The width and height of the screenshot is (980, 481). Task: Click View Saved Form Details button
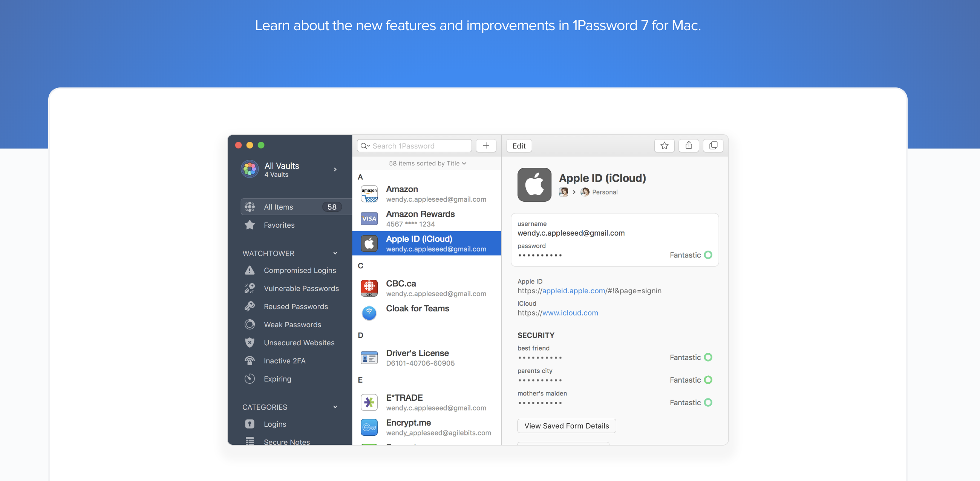click(x=567, y=426)
